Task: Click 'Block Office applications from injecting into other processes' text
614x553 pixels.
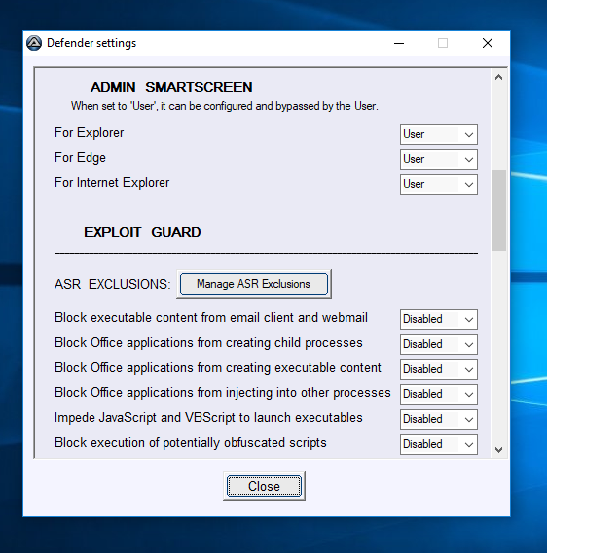Action: point(222,393)
